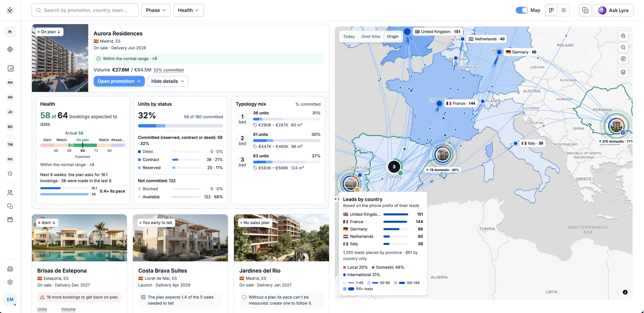644x313 pixels.
Task: Open the bar chart reports icon
Action: (10, 68)
